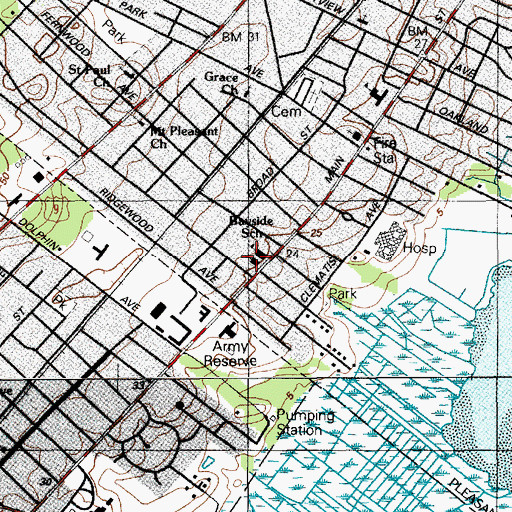The height and width of the screenshot is (512, 512).
Task: Click the 24 spot elevation label
Action: (x=292, y=254)
